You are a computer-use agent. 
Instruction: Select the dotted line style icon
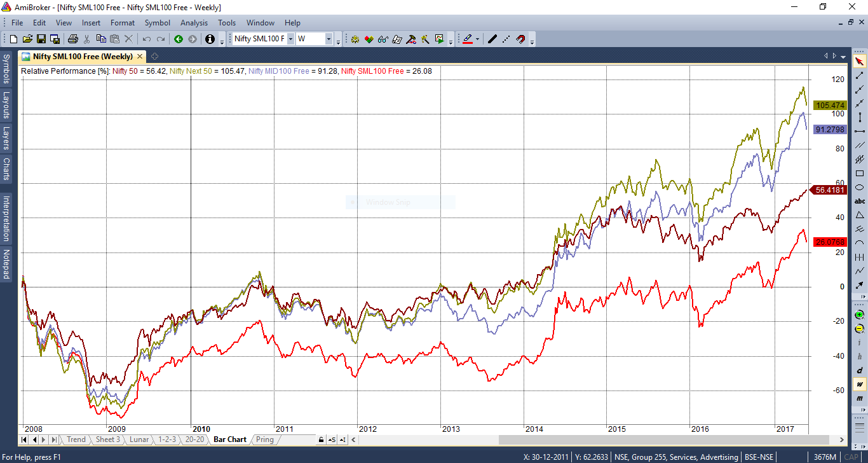point(506,39)
